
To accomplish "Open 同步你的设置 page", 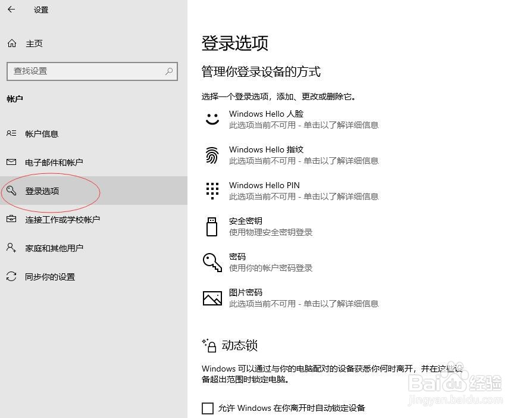I will point(93,276).
